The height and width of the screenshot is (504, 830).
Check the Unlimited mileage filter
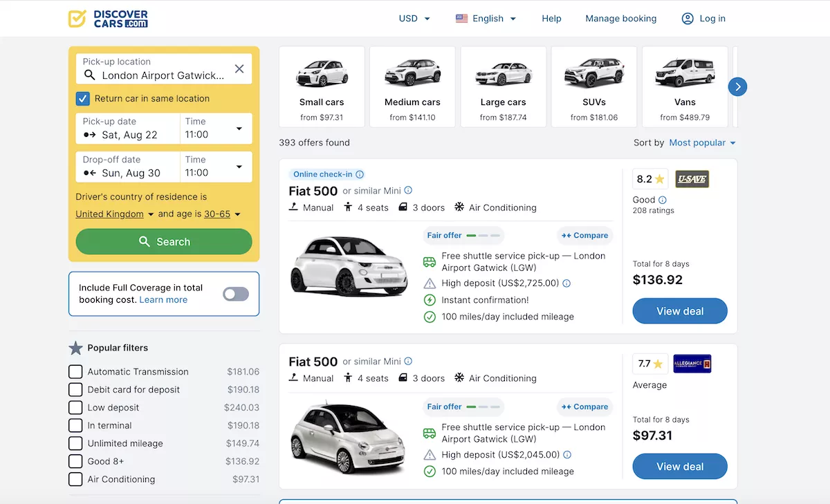75,443
